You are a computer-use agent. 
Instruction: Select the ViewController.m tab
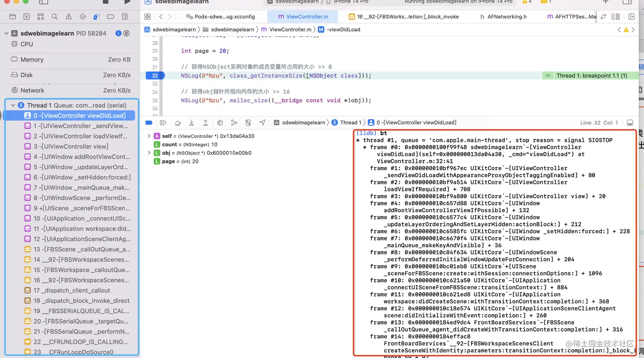302,17
